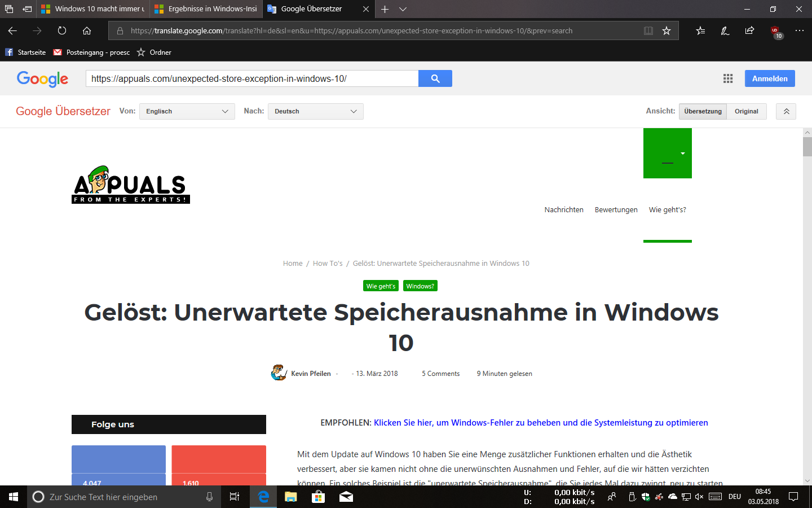The height and width of the screenshot is (508, 812).
Task: Click the Appuals logo
Action: pyautogui.click(x=131, y=185)
